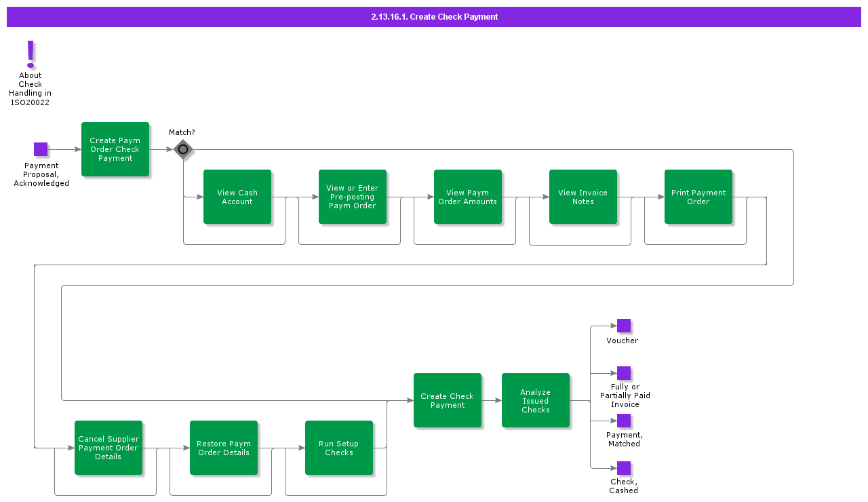This screenshot has width=868, height=502.
Task: Select the Restore Paym Order Details box
Action: (x=224, y=448)
